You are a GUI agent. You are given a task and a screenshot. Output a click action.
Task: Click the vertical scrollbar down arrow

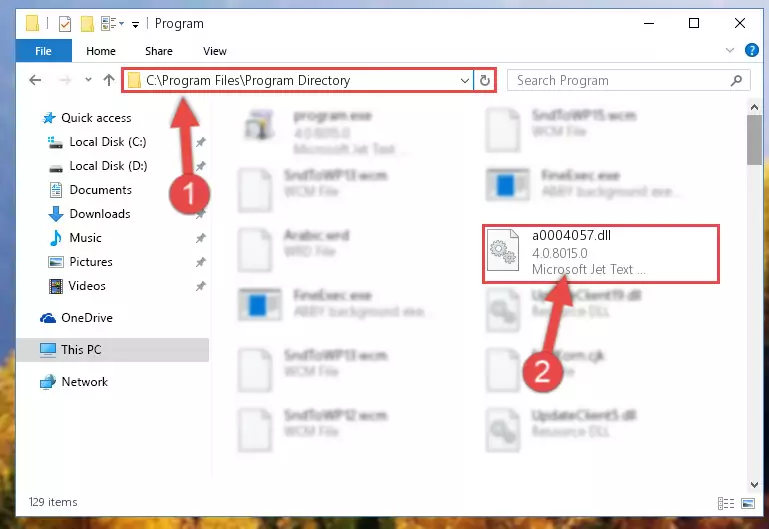(x=754, y=484)
